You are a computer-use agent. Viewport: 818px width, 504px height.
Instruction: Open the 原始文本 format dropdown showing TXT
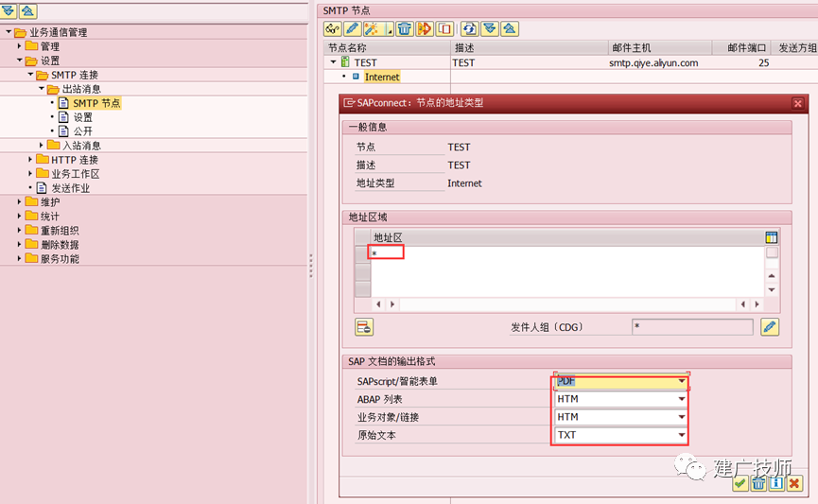pyautogui.click(x=681, y=435)
